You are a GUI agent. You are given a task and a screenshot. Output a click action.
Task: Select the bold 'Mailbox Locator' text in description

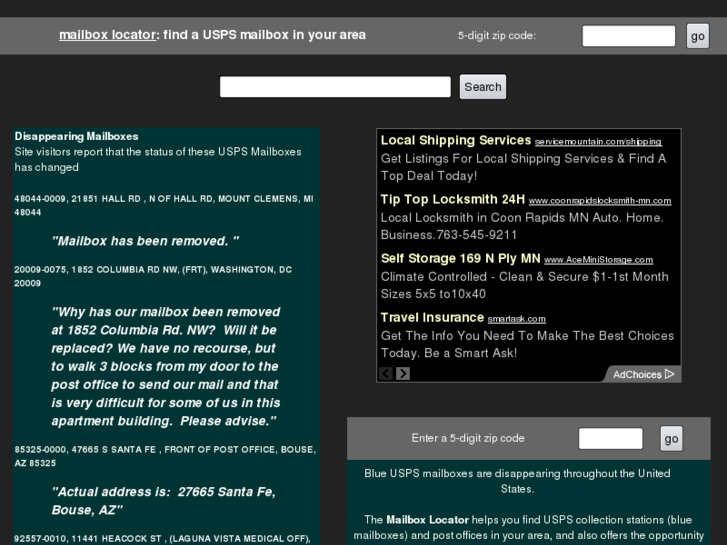click(x=427, y=519)
